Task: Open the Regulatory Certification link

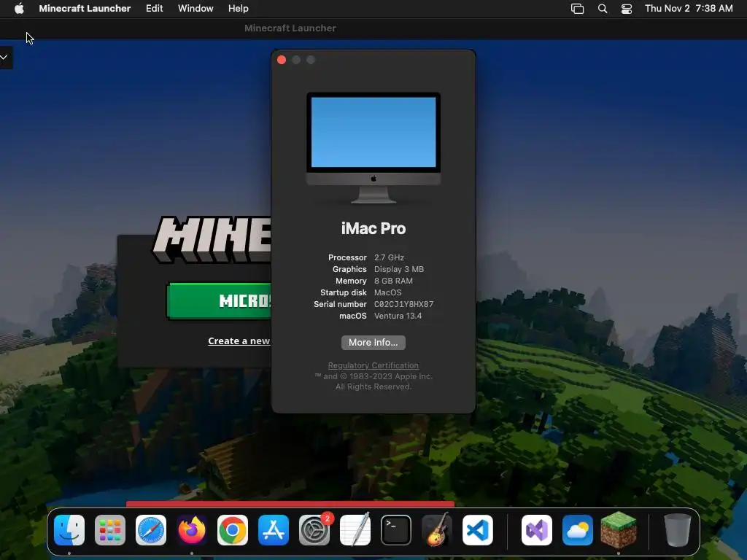Action: point(373,365)
